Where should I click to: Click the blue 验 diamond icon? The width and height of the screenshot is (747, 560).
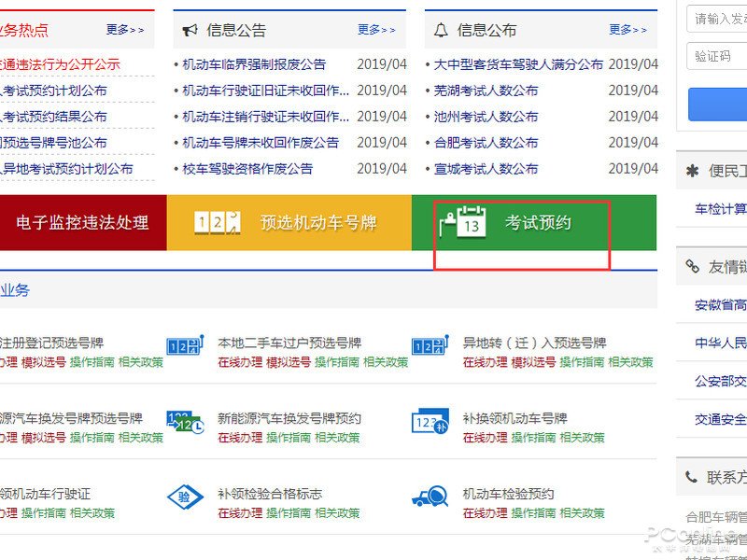point(186,497)
